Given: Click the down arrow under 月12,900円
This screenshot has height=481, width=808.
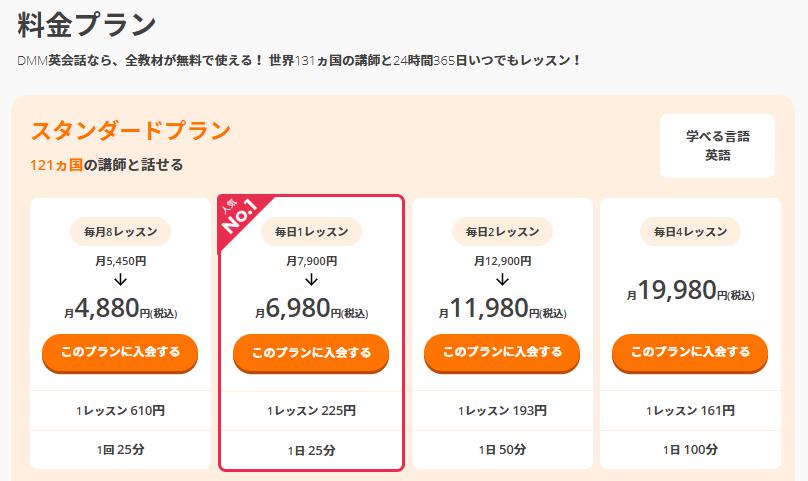Looking at the screenshot, I should pos(502,279).
